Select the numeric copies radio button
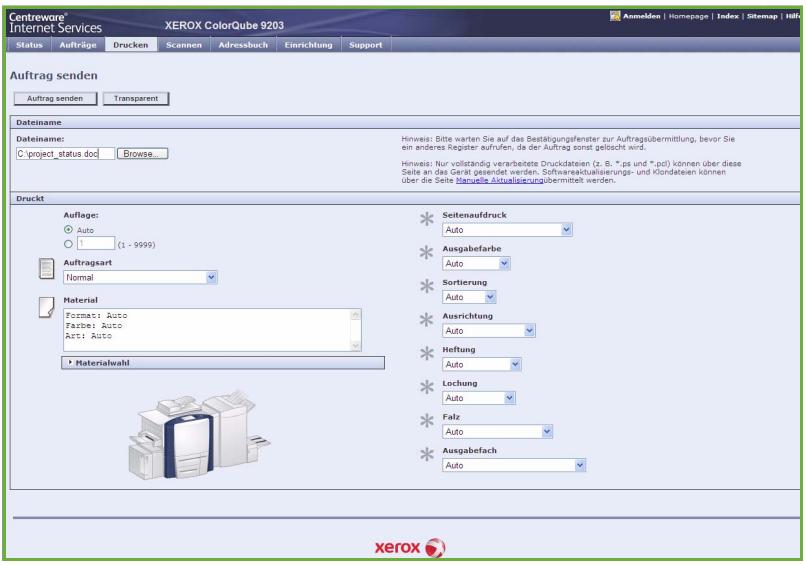 point(68,244)
